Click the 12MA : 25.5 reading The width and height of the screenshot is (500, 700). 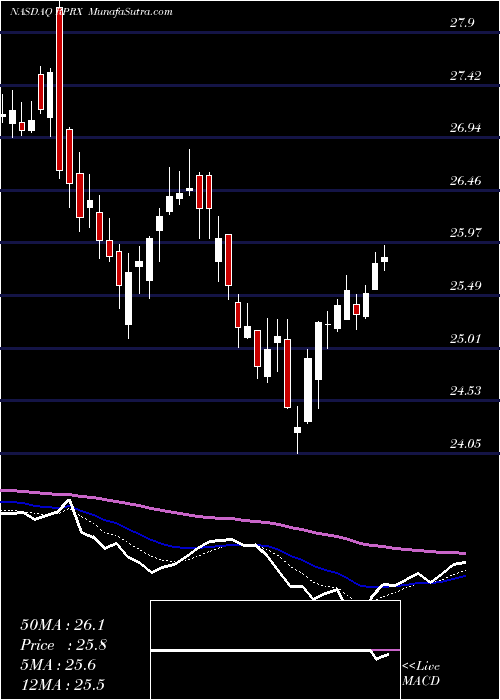[62, 684]
